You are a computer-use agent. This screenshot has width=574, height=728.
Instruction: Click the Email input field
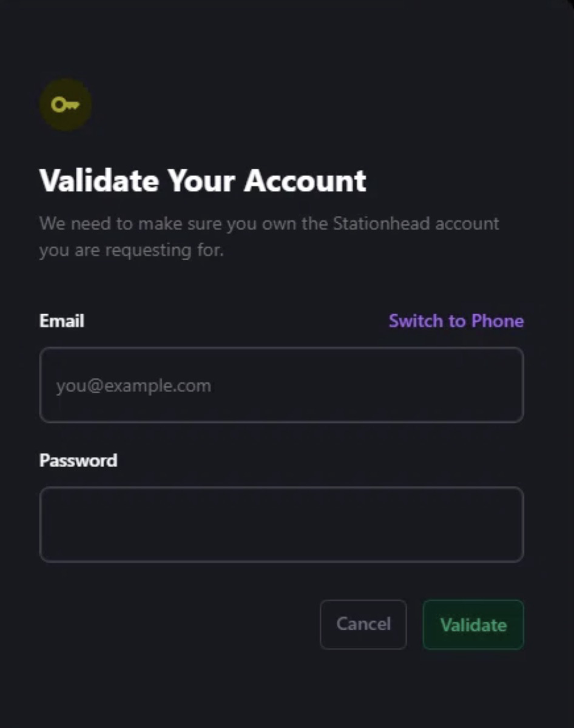pyautogui.click(x=281, y=385)
